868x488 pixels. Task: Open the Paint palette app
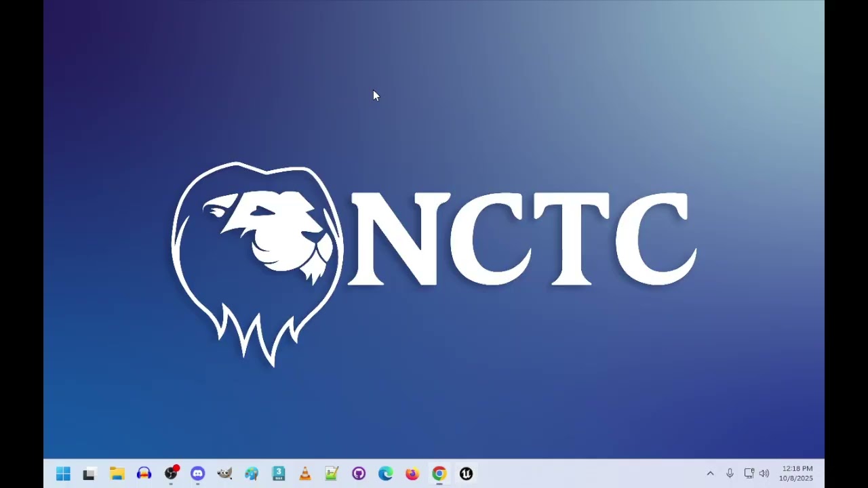pyautogui.click(x=252, y=474)
